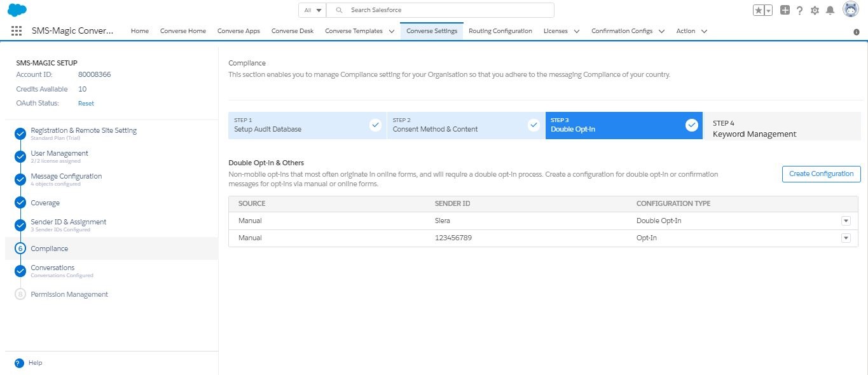Expand Confirmation Configs menu chevron
868x375 pixels.
point(661,31)
